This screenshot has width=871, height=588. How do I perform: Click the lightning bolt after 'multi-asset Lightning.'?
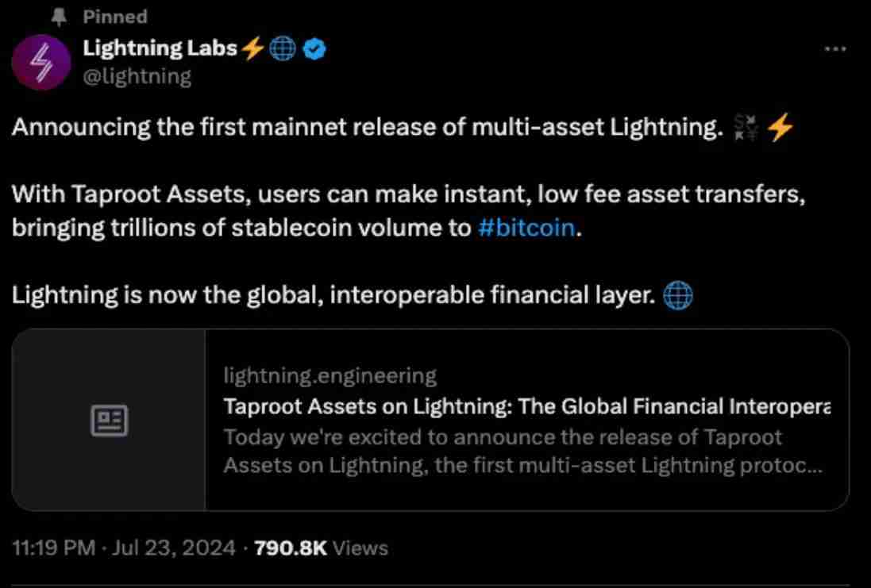pos(780,127)
